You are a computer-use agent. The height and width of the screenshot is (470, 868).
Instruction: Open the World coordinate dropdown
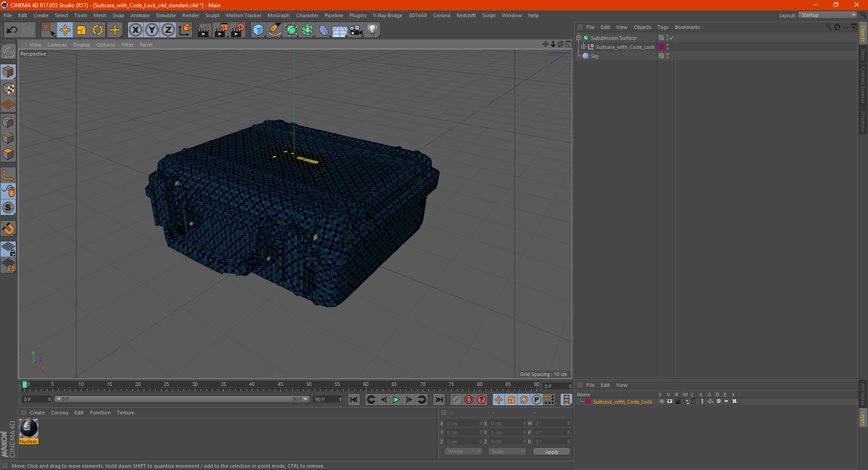click(x=463, y=451)
